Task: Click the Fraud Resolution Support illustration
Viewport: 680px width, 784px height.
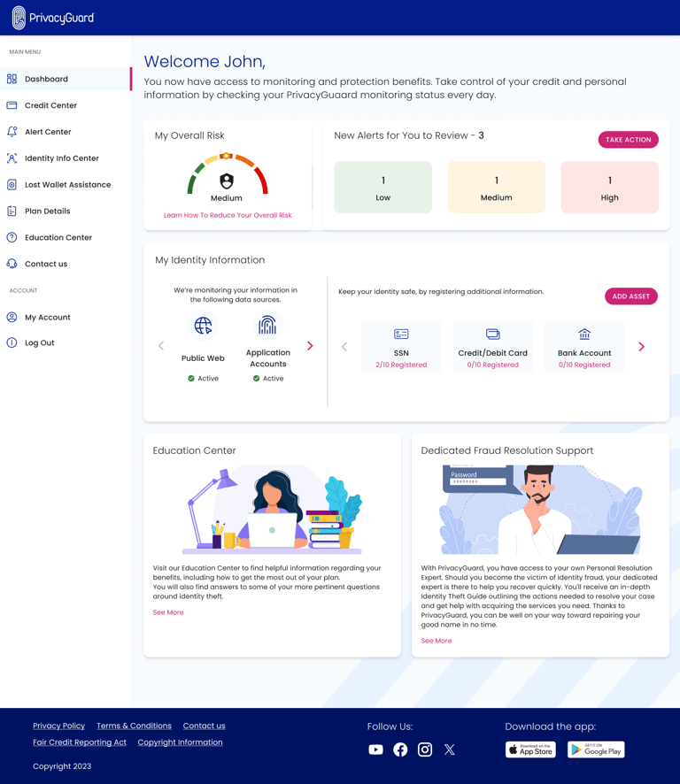Action: pyautogui.click(x=540, y=510)
